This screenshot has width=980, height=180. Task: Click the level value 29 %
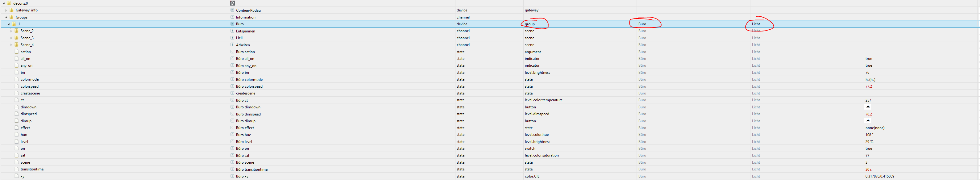coord(869,142)
